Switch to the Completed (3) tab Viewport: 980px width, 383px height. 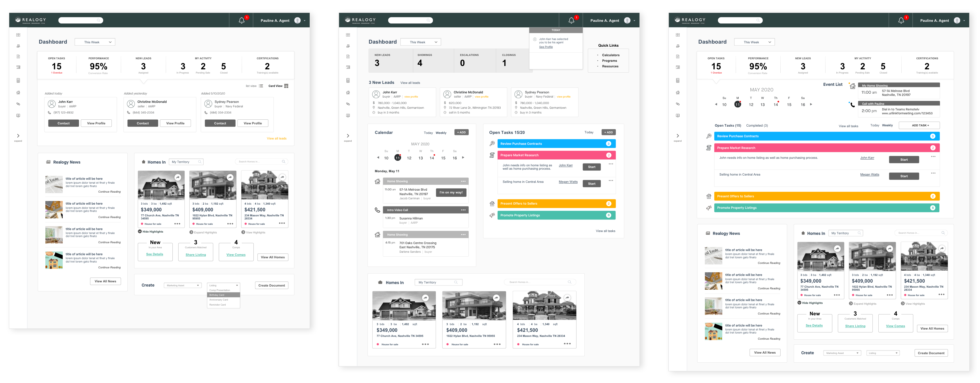tap(757, 126)
